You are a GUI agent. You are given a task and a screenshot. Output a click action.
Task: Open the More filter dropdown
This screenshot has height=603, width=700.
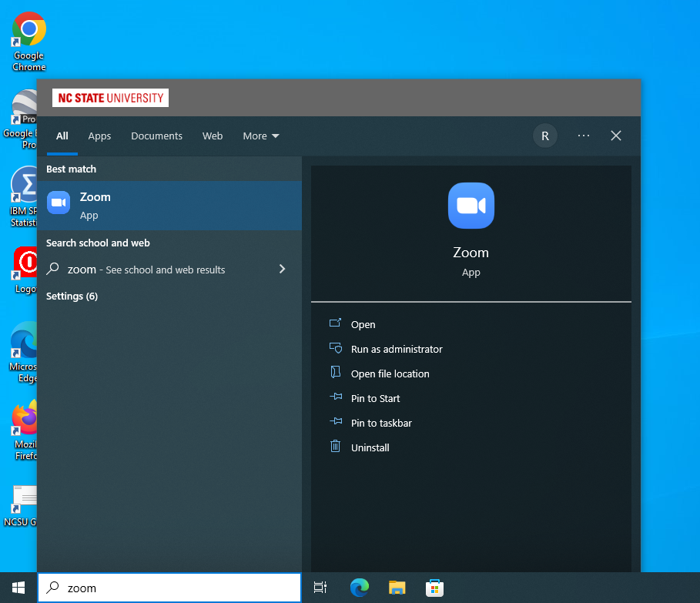pyautogui.click(x=260, y=136)
